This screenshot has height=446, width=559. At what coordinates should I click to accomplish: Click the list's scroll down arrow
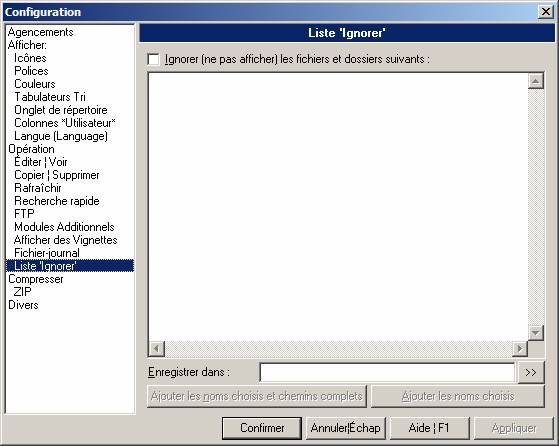(x=535, y=333)
